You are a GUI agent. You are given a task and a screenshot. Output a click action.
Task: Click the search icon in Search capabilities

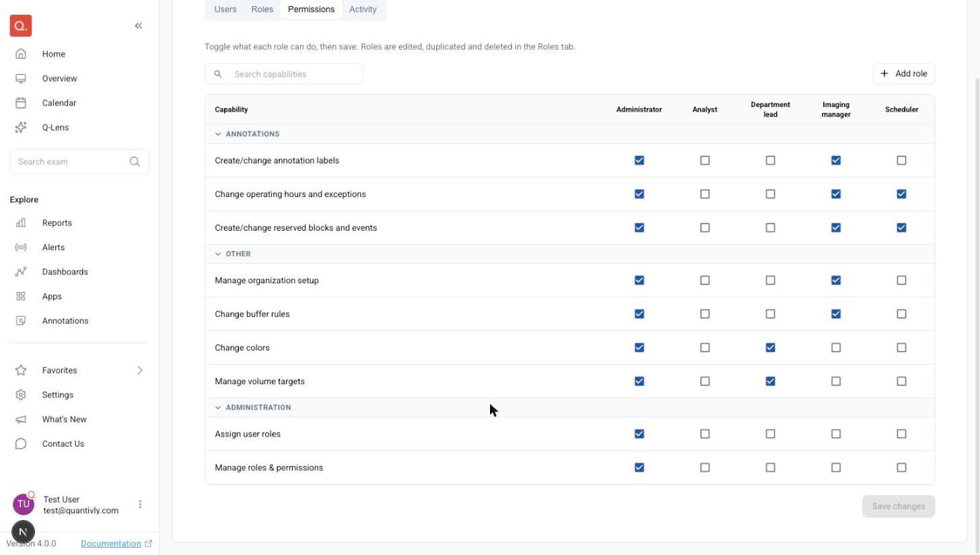[218, 74]
